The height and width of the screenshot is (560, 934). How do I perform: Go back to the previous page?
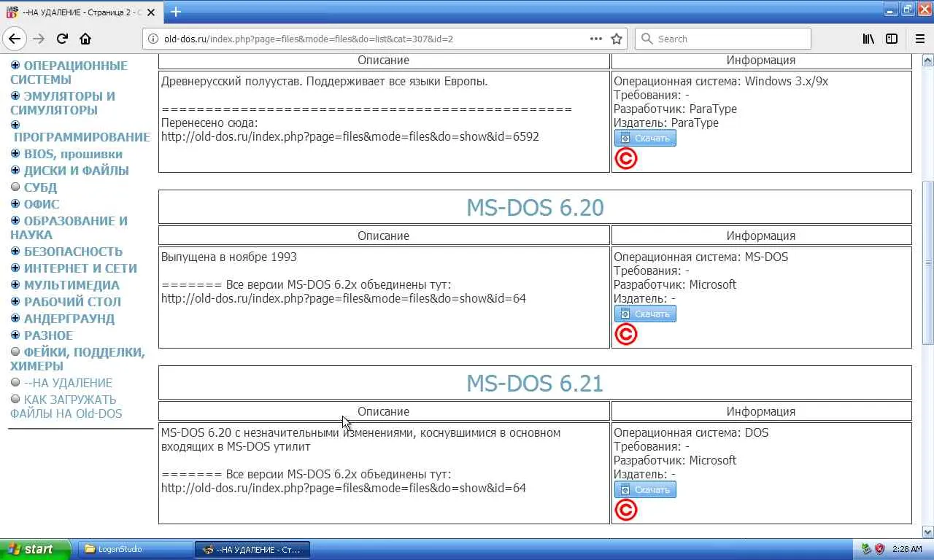(15, 39)
